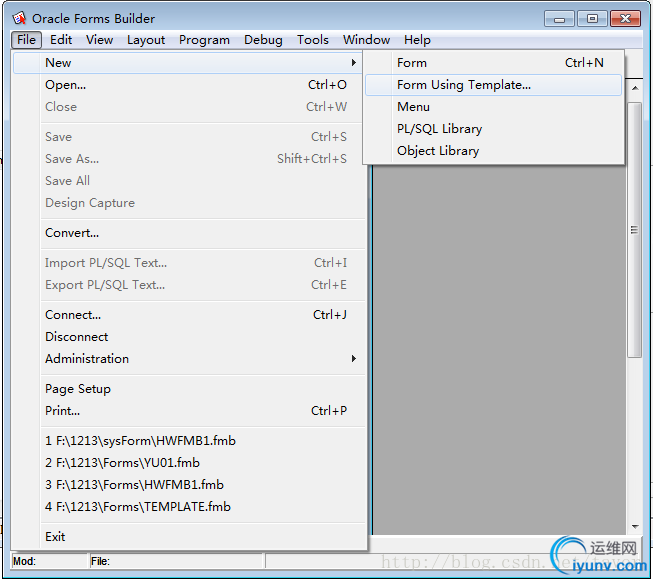Click the Mod: status bar field

(50, 562)
